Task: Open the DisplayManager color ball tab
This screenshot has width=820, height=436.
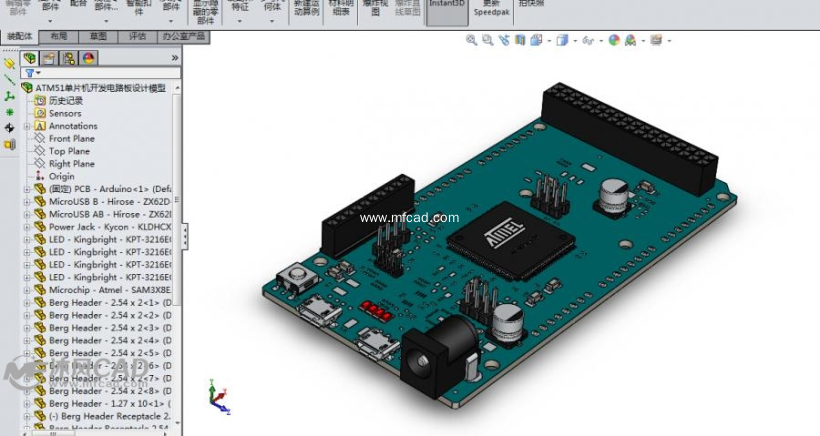Action: (x=88, y=58)
